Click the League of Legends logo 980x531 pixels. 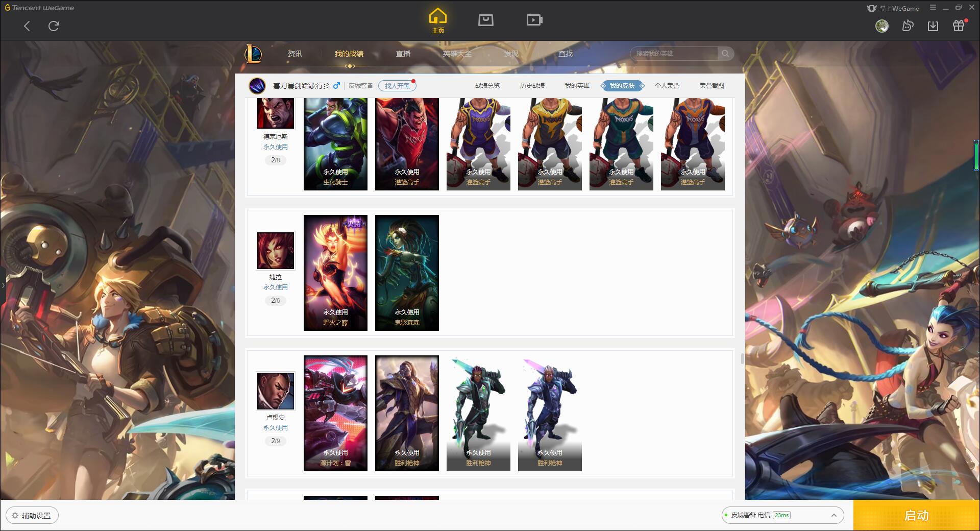[253, 54]
